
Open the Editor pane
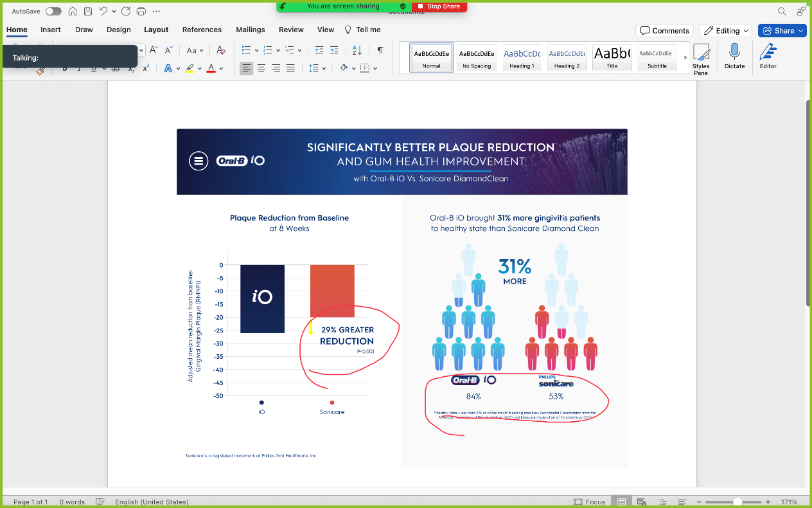tap(768, 57)
